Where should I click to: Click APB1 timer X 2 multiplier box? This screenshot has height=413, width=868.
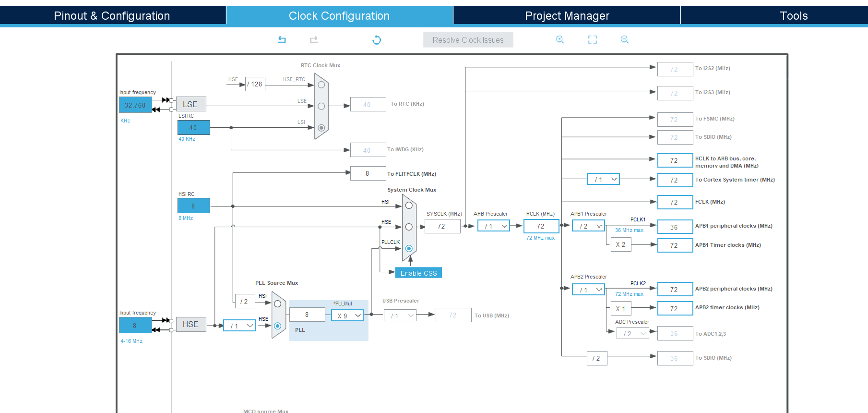point(621,244)
